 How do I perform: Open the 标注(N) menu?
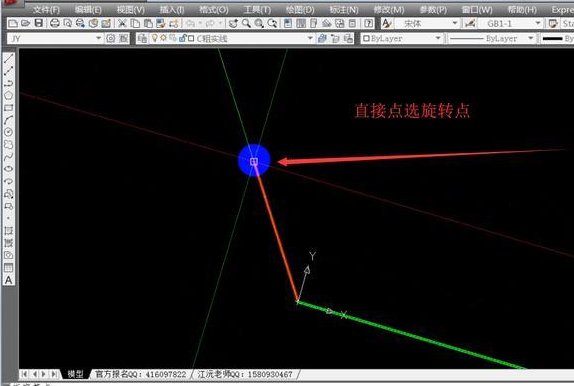[344, 10]
